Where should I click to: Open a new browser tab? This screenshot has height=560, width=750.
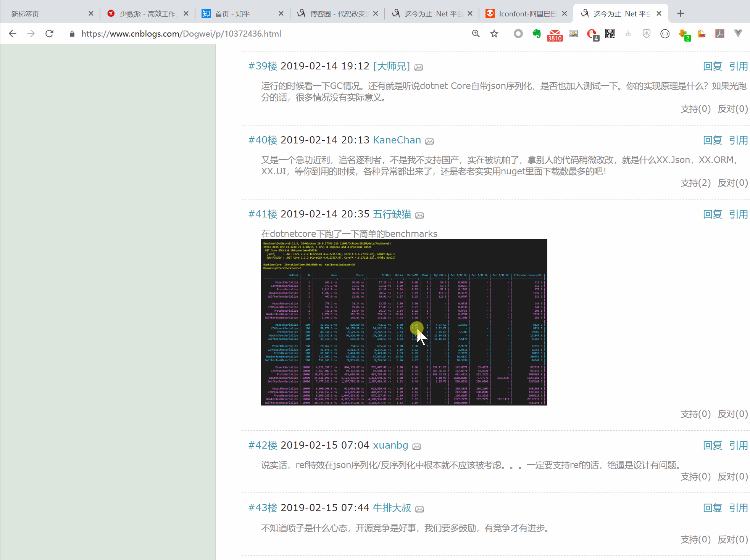(x=681, y=14)
